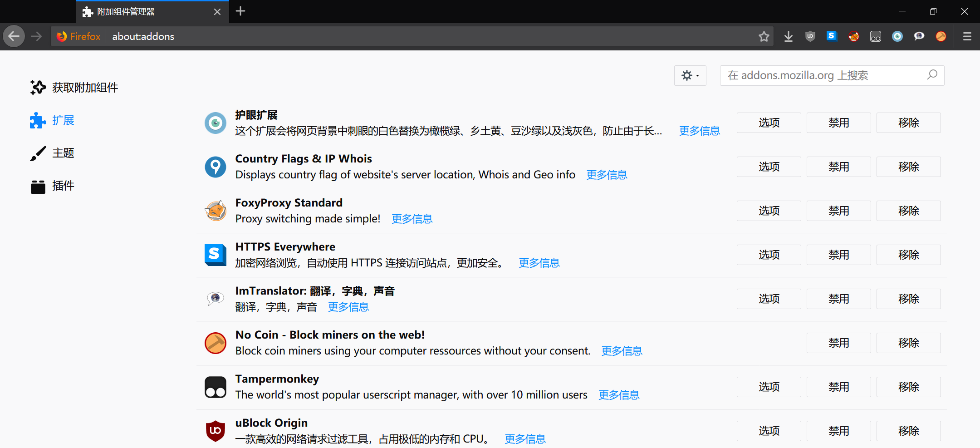Go back using the back arrow
The image size is (980, 448).
click(x=14, y=36)
